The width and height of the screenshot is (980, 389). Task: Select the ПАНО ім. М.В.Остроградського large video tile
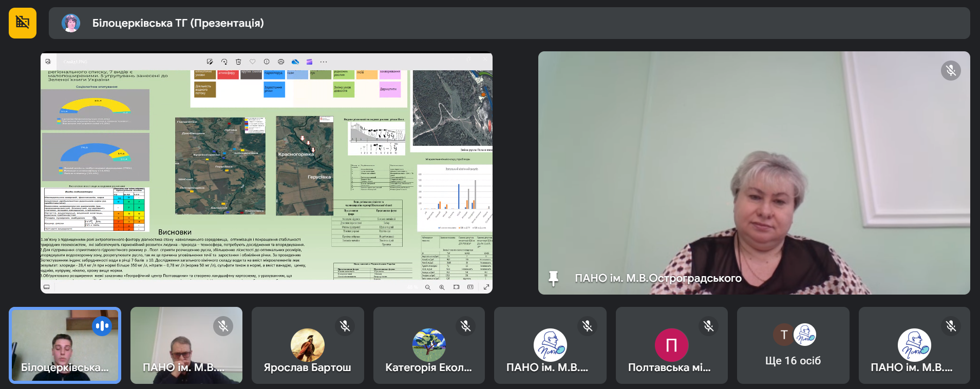[754, 173]
